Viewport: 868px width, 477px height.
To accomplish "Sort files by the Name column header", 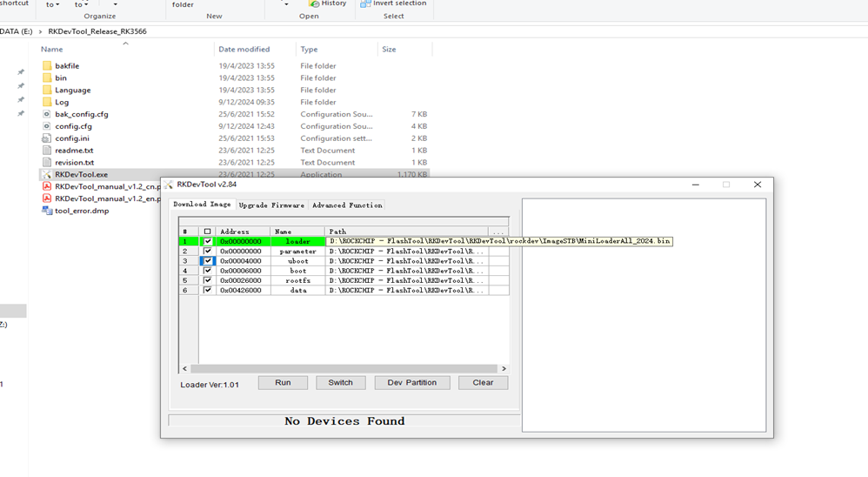I will [51, 50].
